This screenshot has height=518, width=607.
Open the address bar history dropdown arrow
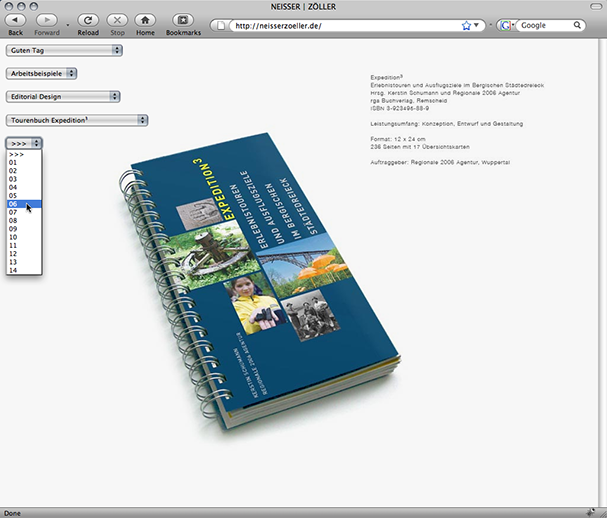[478, 24]
